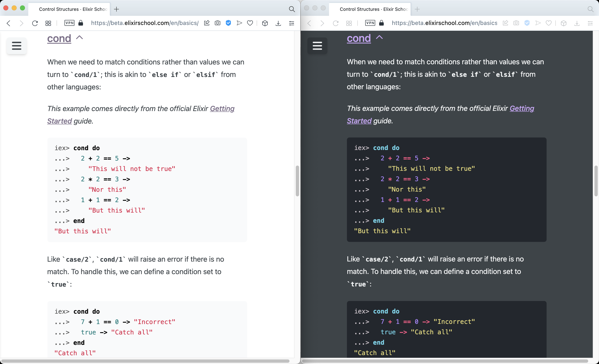Click the send/flow arrow icon in left toolbar
Image resolution: width=599 pixels, height=364 pixels.
[239, 23]
